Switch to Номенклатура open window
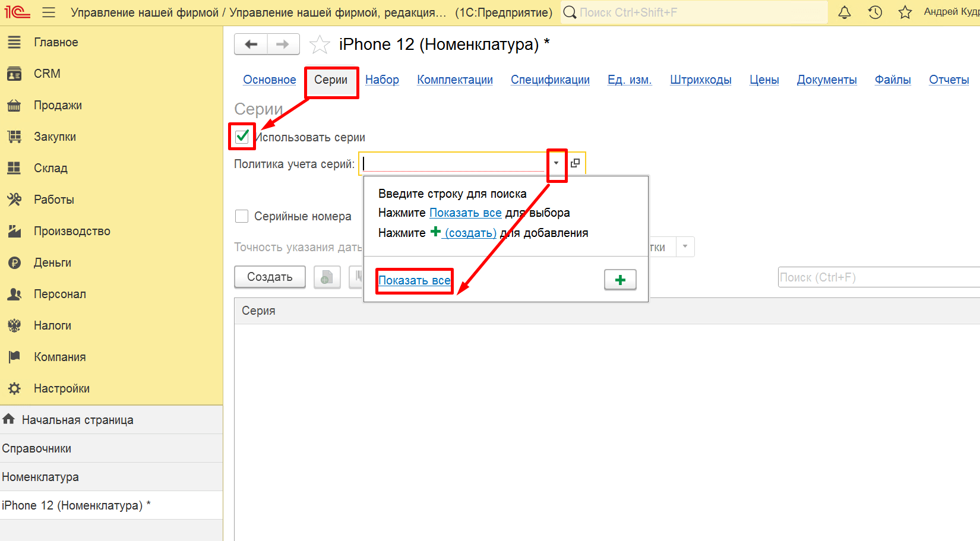This screenshot has height=541, width=980. pyautogui.click(x=111, y=477)
